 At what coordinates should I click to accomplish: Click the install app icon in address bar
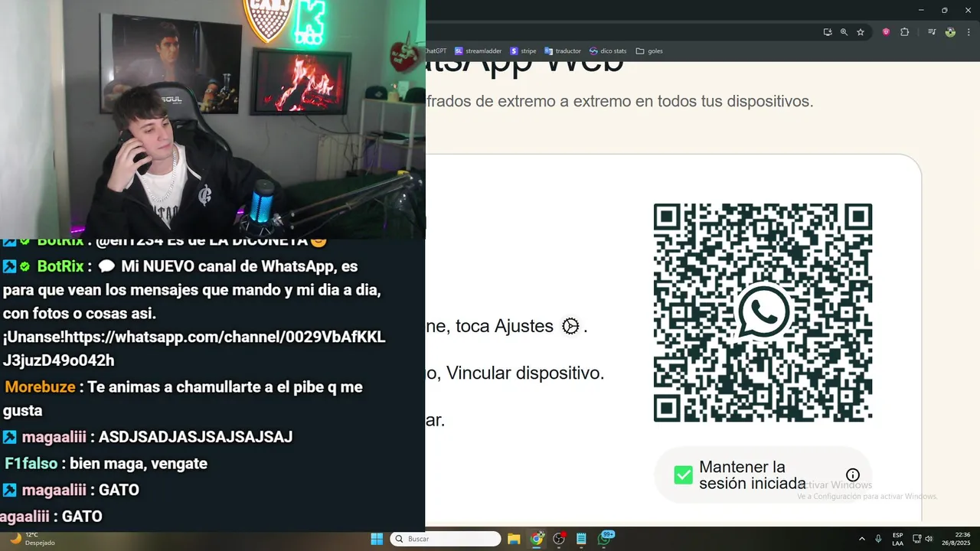coord(828,32)
